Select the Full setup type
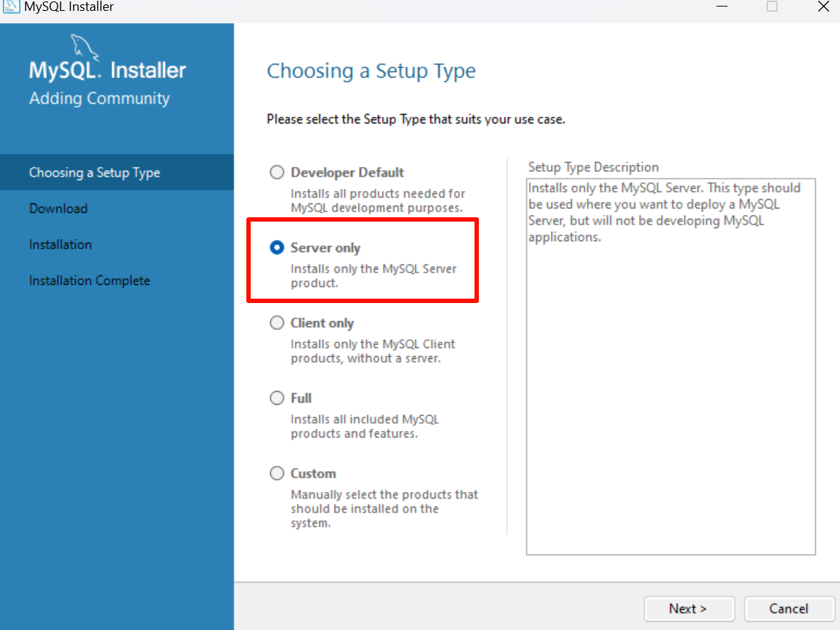This screenshot has height=630, width=840. tap(277, 398)
